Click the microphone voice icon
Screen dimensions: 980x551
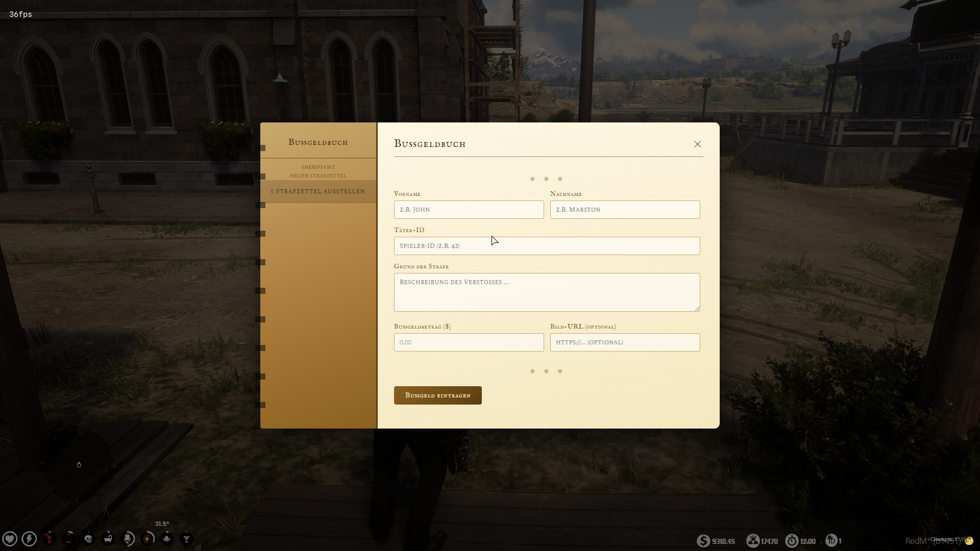click(x=128, y=539)
